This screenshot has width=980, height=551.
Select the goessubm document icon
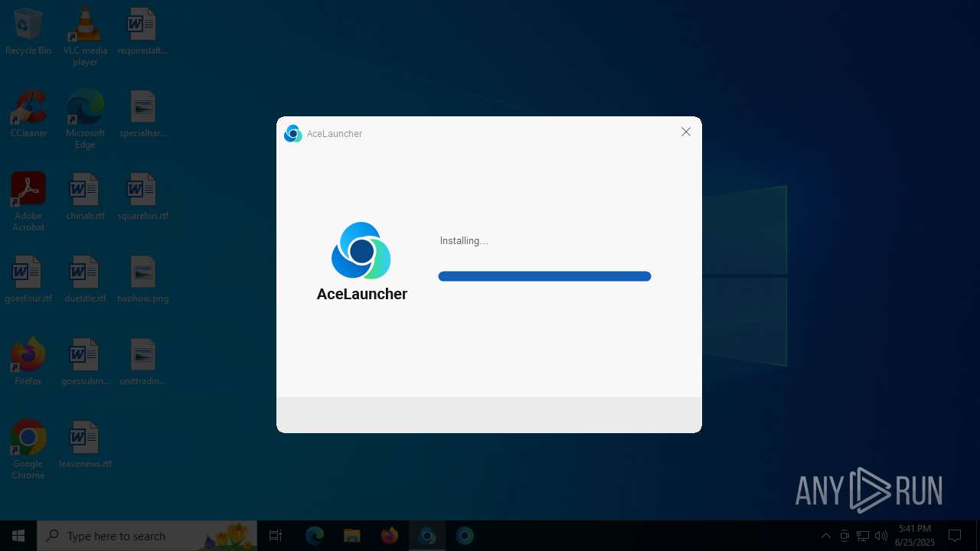(85, 362)
